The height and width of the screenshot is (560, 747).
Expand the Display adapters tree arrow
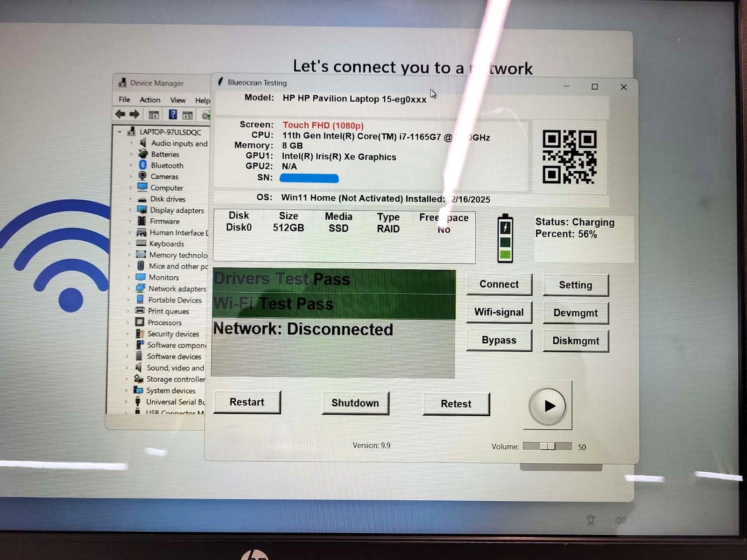(130, 210)
